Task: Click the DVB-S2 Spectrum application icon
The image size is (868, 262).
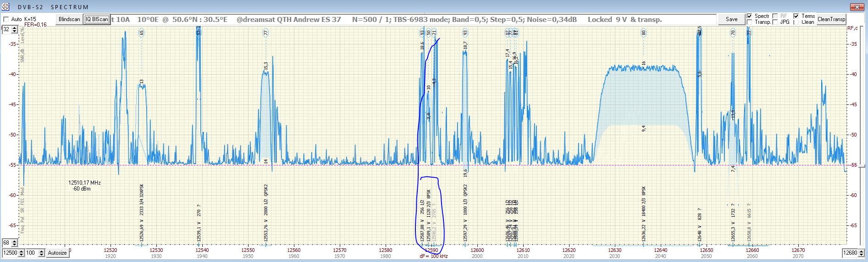Action: [6, 7]
